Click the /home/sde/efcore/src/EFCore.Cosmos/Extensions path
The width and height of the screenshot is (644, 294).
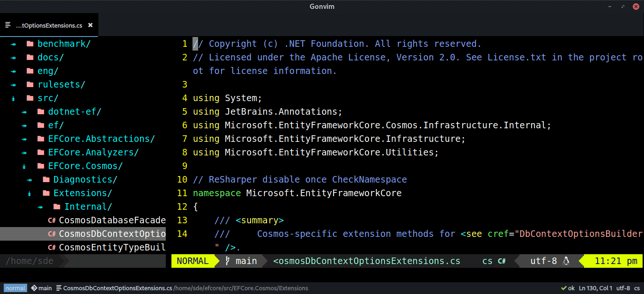pos(241,288)
